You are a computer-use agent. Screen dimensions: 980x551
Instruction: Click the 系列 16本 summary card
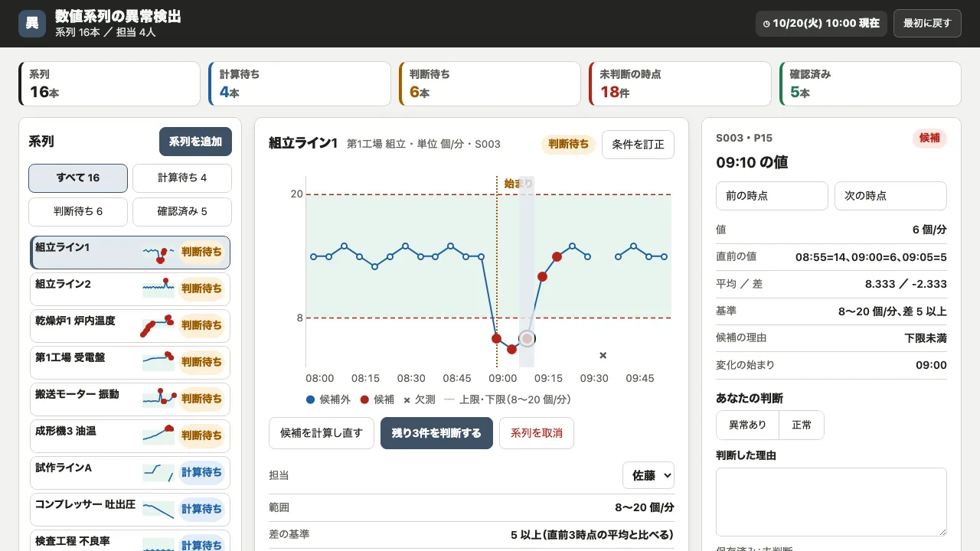(109, 83)
